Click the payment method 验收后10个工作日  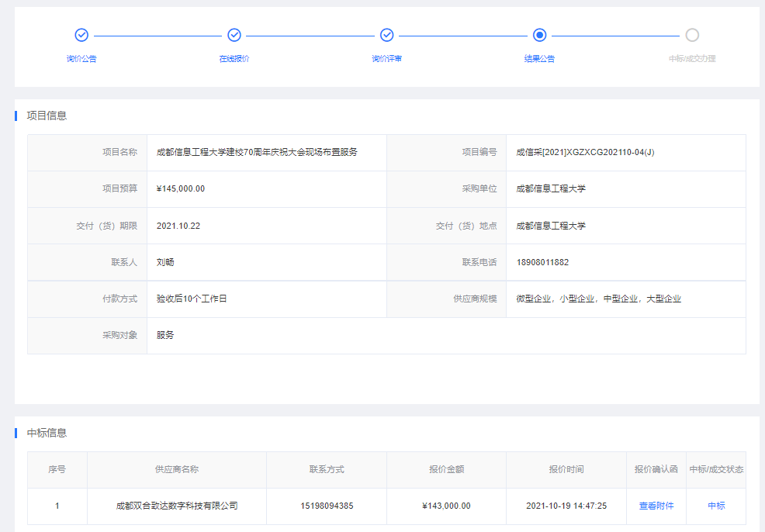(x=192, y=299)
